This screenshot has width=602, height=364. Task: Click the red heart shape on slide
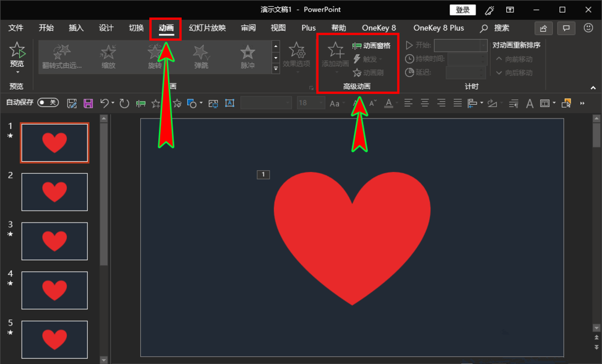(352, 238)
